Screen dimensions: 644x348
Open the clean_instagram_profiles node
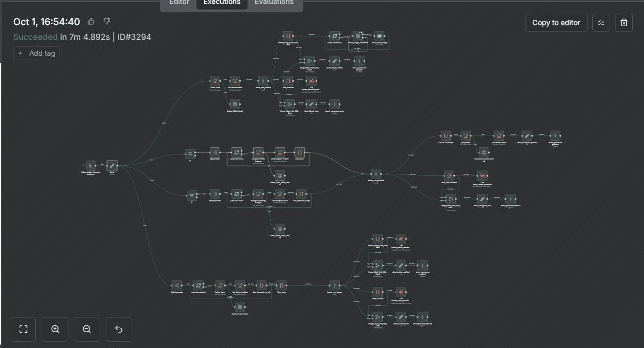tap(527, 135)
